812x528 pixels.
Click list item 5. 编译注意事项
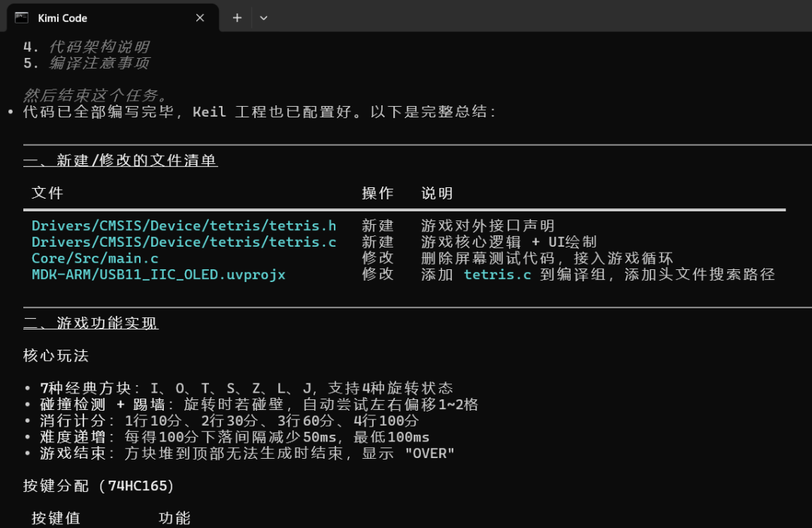point(86,62)
